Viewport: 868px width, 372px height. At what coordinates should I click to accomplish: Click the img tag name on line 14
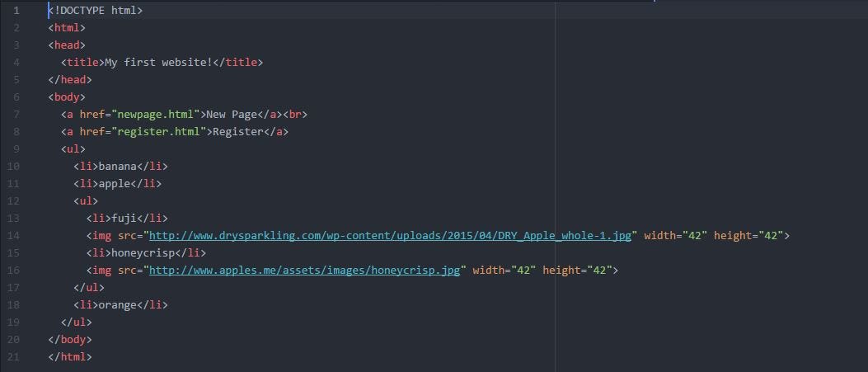tap(102, 235)
